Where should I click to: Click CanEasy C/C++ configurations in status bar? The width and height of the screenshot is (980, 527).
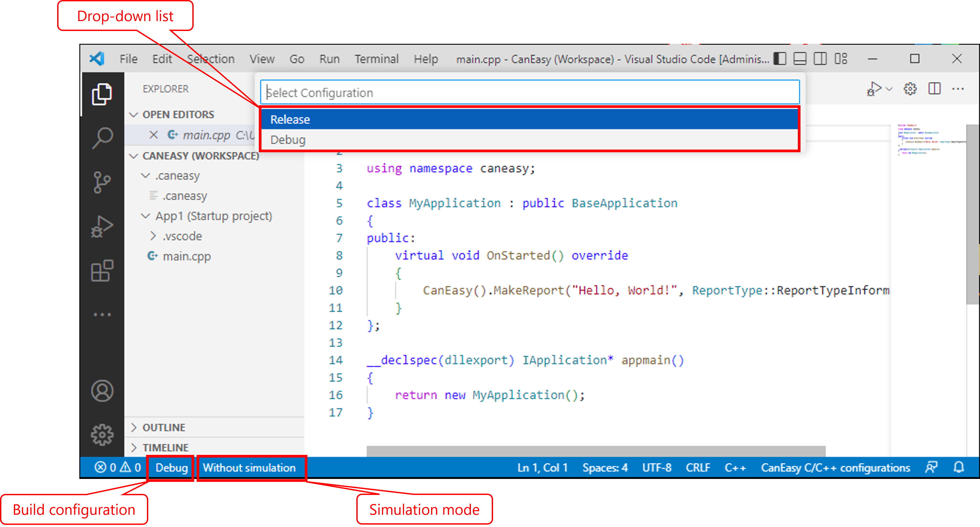tap(835, 467)
